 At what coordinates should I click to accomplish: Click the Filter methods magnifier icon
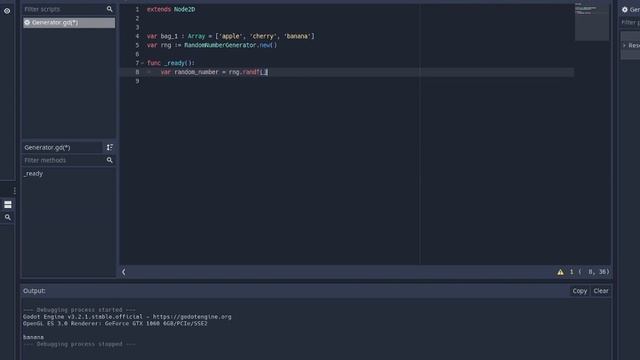(109, 160)
